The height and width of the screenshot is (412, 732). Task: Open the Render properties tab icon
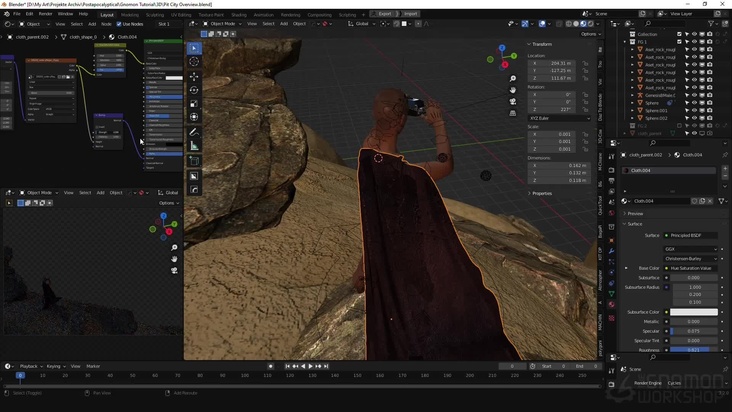click(612, 170)
